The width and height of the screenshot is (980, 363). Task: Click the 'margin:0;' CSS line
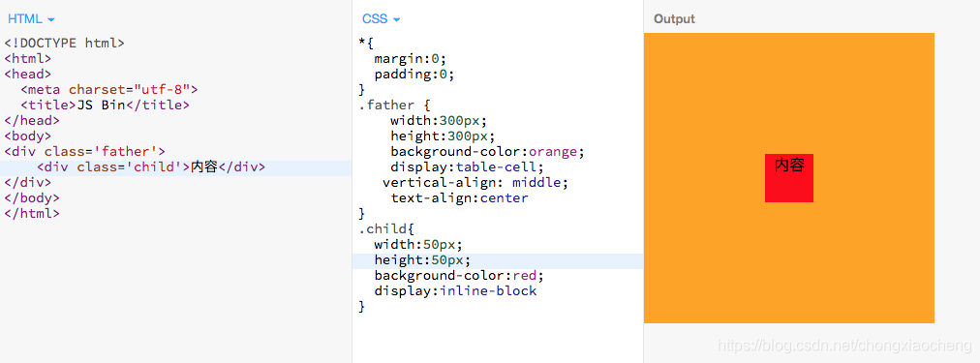click(411, 59)
